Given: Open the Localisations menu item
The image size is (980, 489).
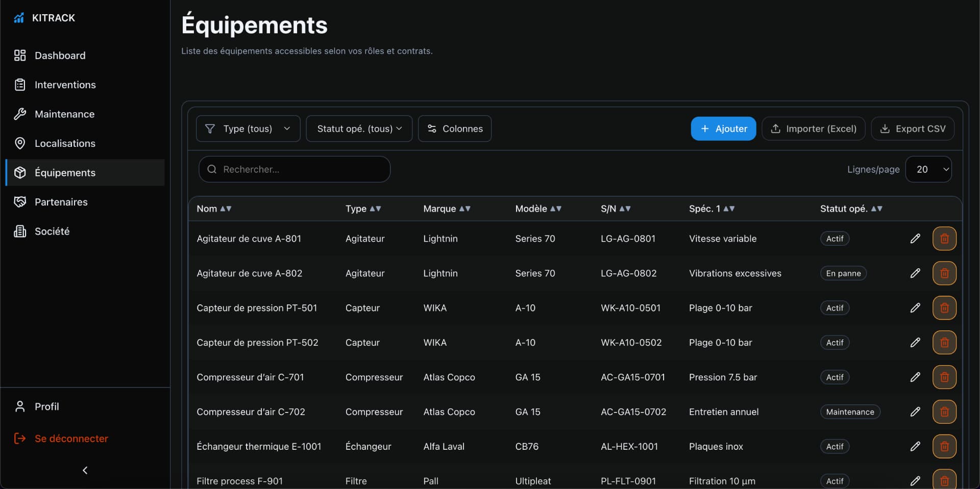Looking at the screenshot, I should (65, 143).
